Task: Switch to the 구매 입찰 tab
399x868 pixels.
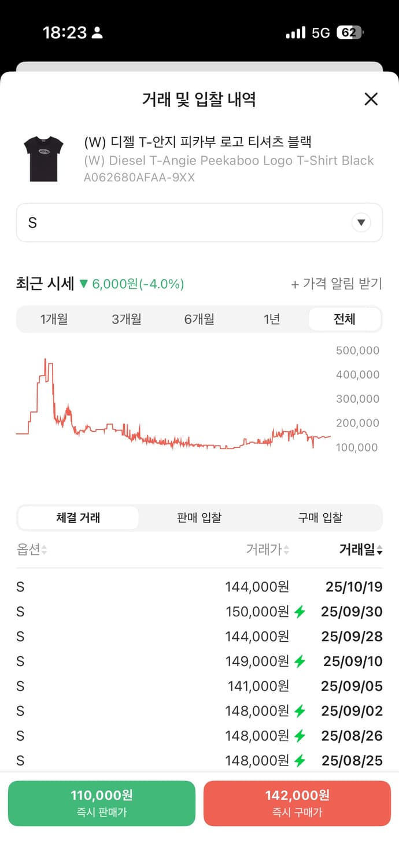Action: pos(320,517)
